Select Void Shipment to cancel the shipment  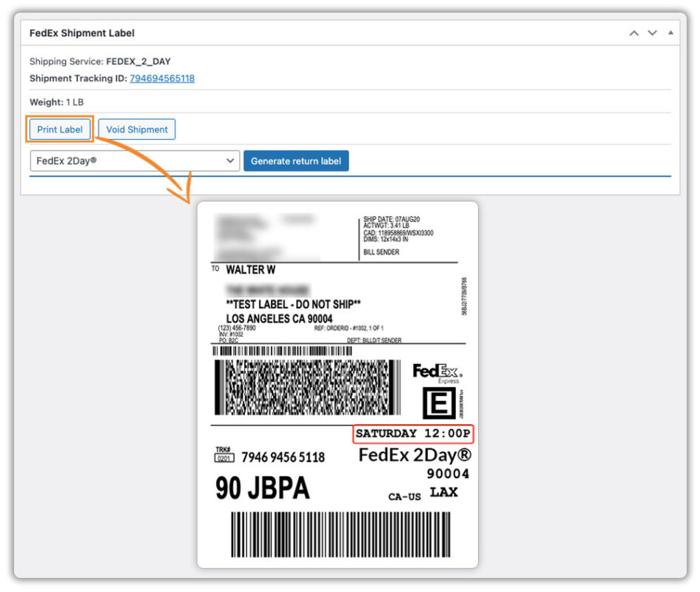tap(136, 129)
